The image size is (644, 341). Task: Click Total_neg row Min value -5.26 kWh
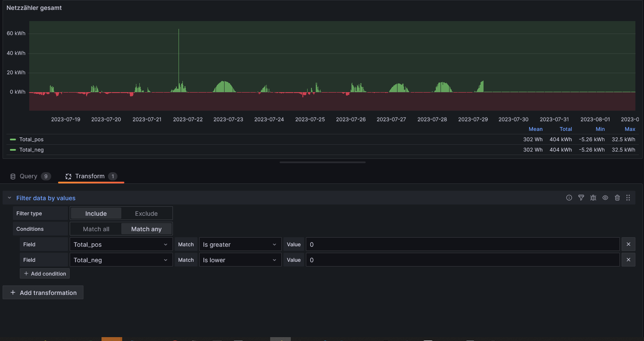(592, 150)
